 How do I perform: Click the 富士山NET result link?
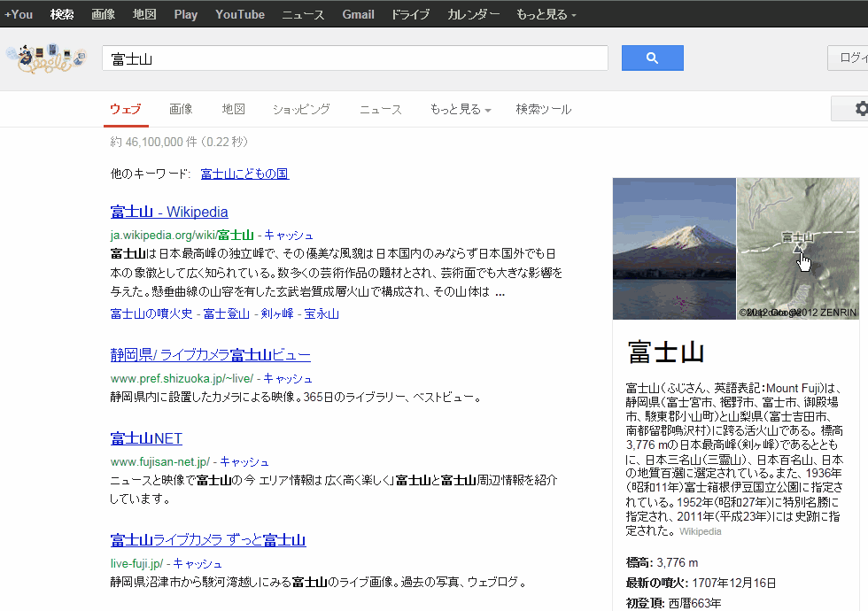146,438
